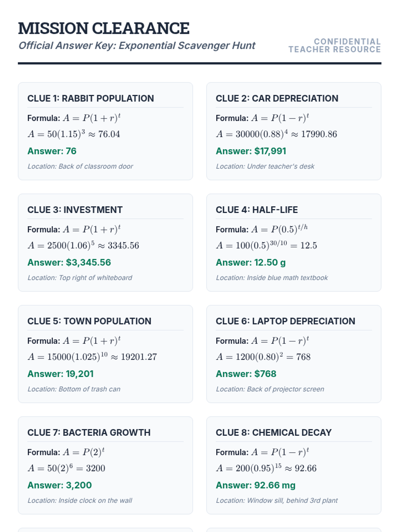Click the Mission Clearance title
The width and height of the screenshot is (399, 532).
click(104, 28)
